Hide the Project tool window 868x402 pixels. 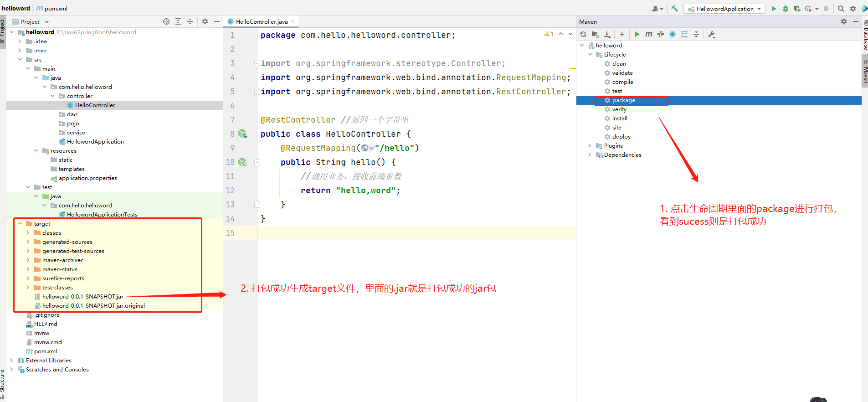217,21
